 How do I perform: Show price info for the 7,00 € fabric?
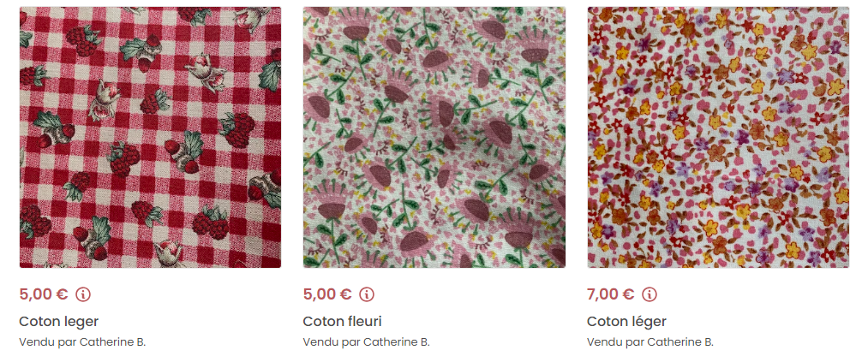[x=650, y=294]
